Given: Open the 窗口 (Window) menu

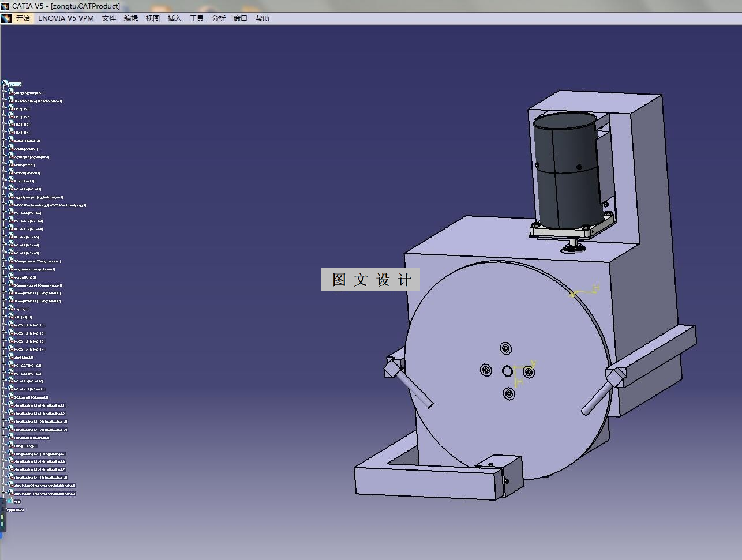Looking at the screenshot, I should click(x=241, y=18).
